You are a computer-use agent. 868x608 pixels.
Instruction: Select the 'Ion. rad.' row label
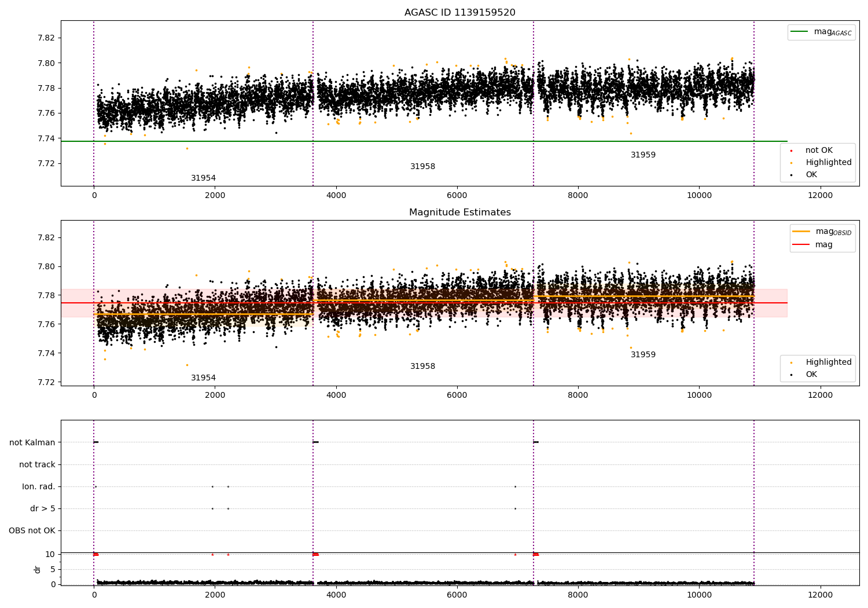coord(39,486)
